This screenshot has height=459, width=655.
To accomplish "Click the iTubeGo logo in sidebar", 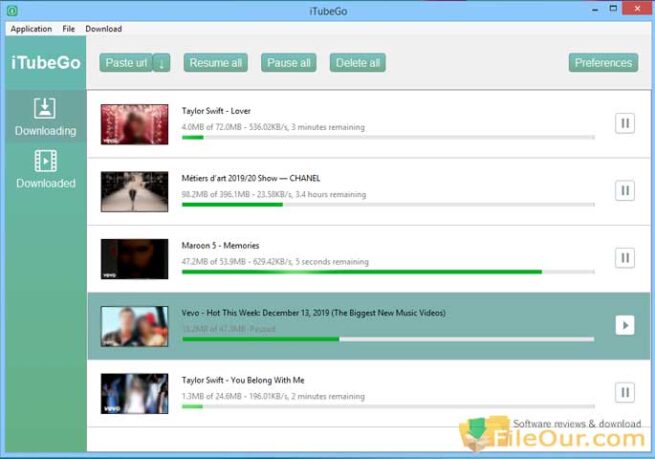I will point(46,63).
